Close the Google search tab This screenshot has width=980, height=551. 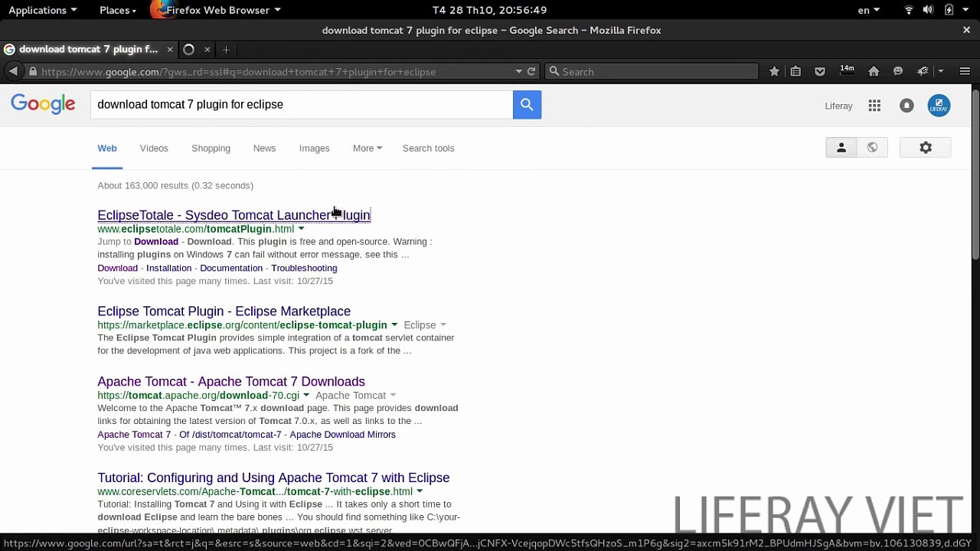point(170,50)
